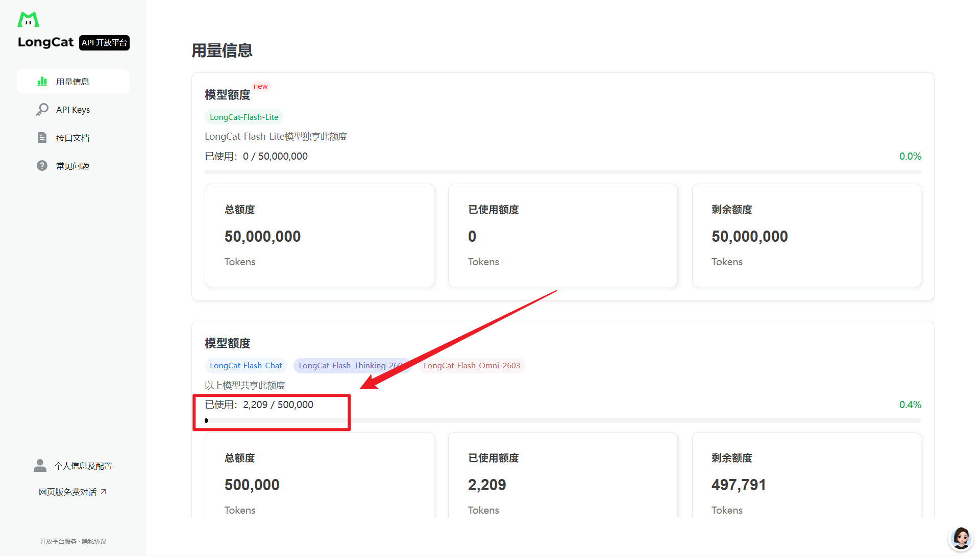Click the 总额度 50,000,000 value
Viewport: 980px width, 556px height.
pyautogui.click(x=263, y=237)
